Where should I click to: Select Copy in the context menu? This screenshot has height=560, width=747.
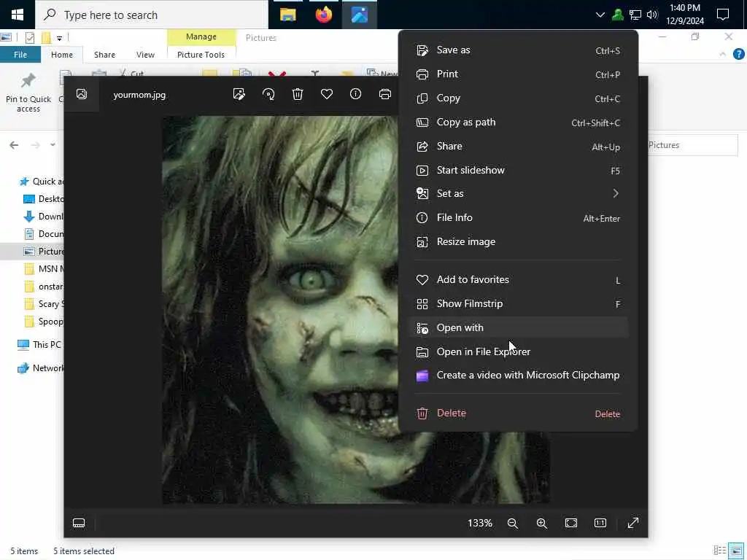click(x=519, y=98)
